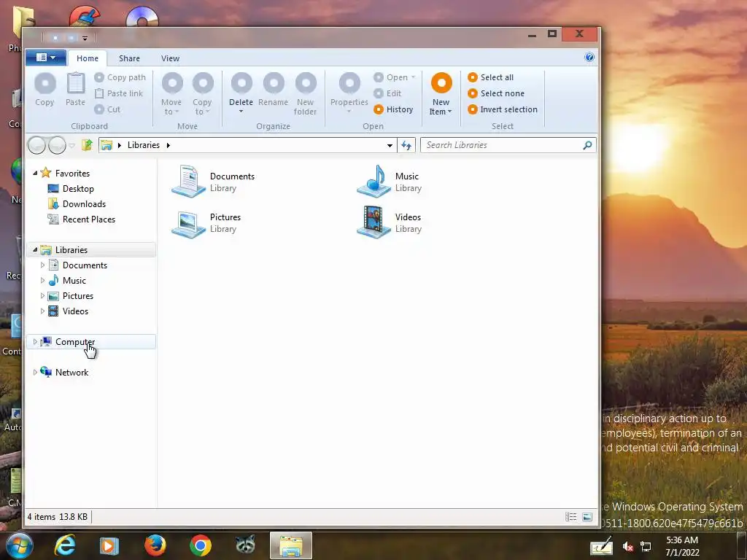Expand the Network tree node
This screenshot has height=560, width=747.
(x=35, y=373)
